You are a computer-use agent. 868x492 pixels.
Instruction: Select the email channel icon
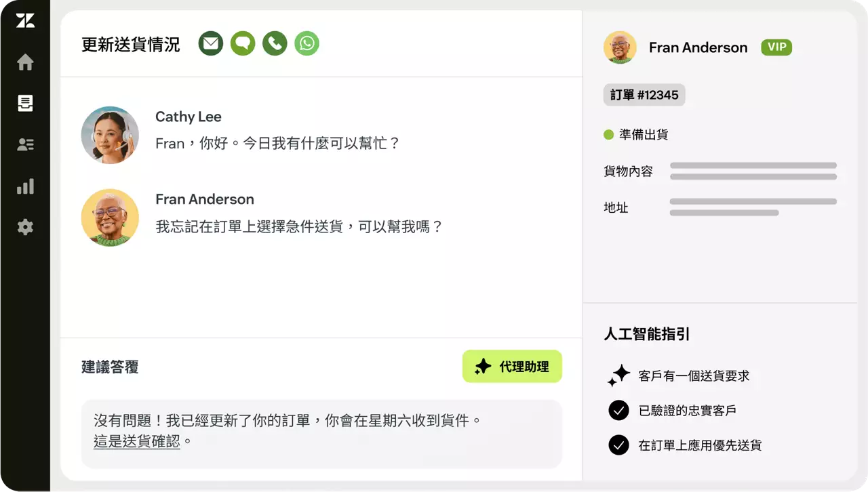pyautogui.click(x=211, y=44)
